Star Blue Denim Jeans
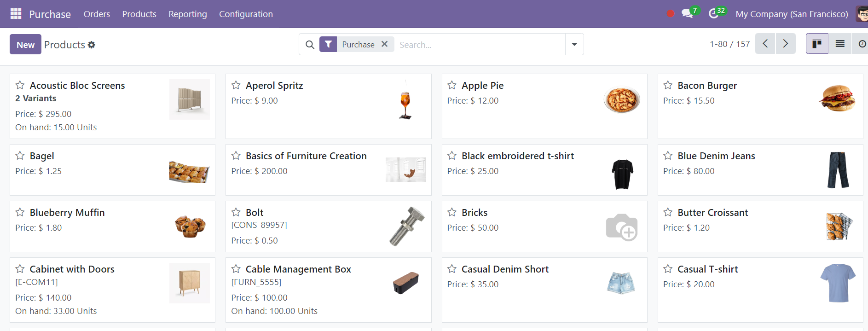Viewport: 868px width, 331px height. pyautogui.click(x=668, y=156)
